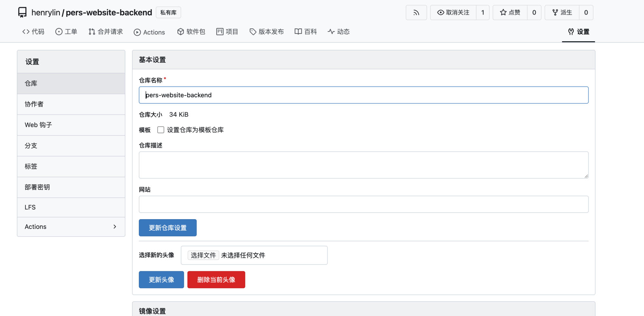Open the Actions tab in top navigation
This screenshot has height=316, width=644.
click(149, 32)
